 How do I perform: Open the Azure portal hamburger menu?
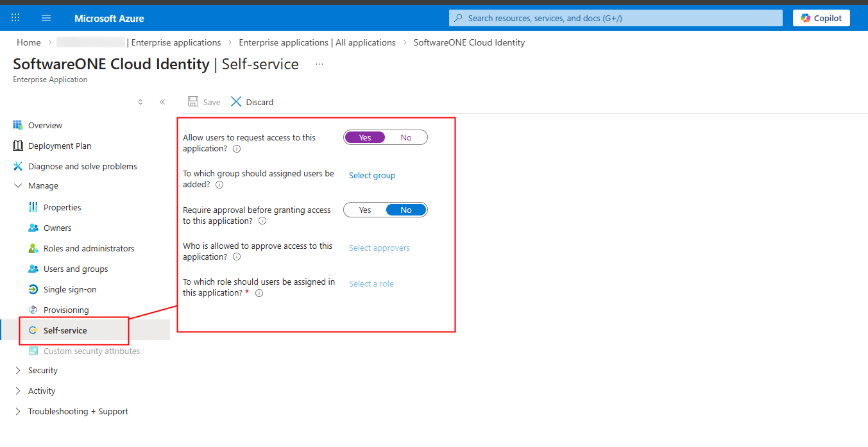click(x=46, y=18)
